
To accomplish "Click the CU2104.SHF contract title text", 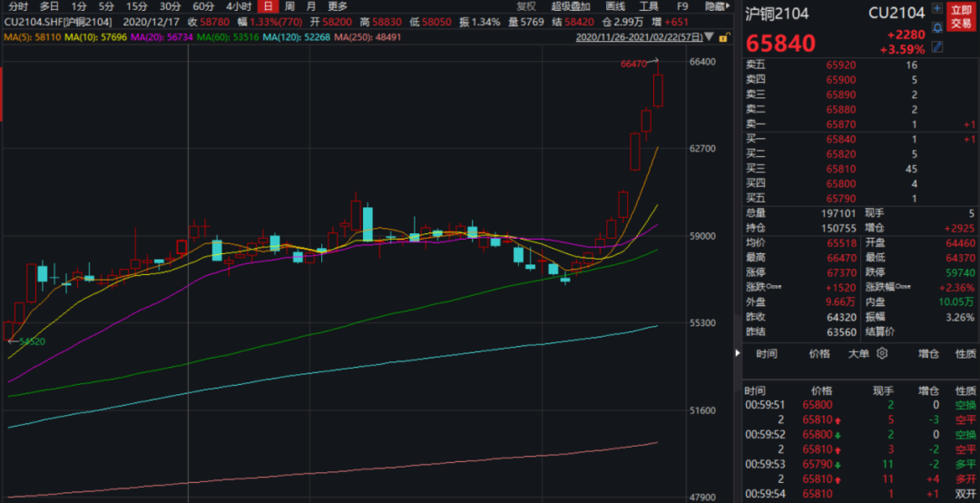I will click(58, 23).
